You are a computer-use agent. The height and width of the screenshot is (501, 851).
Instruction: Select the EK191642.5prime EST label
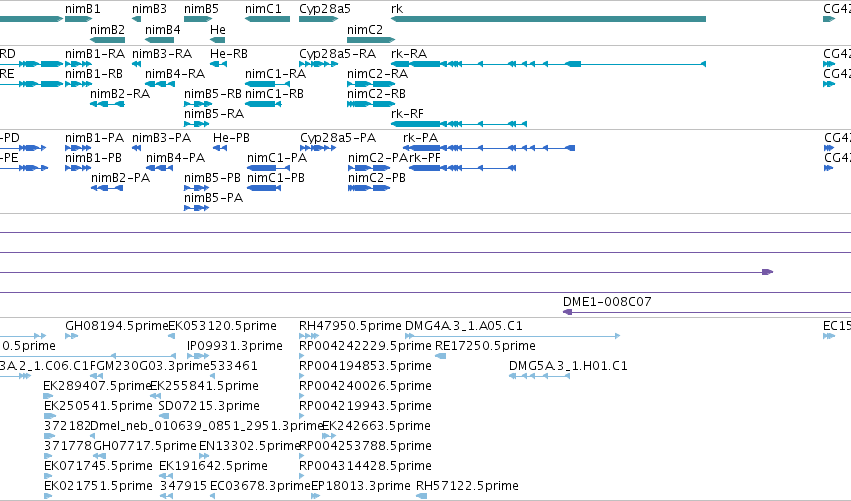tap(213, 466)
